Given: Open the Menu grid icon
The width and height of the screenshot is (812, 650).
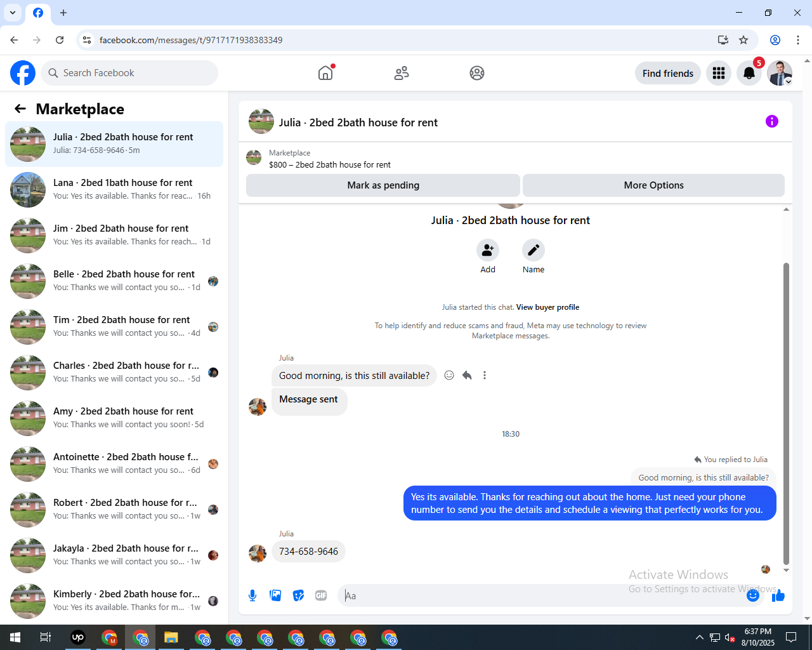Looking at the screenshot, I should (x=719, y=73).
